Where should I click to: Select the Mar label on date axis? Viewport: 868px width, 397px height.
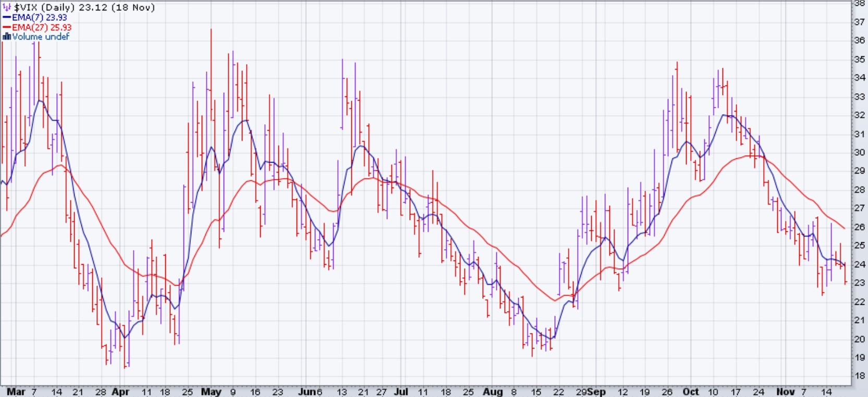click(16, 391)
